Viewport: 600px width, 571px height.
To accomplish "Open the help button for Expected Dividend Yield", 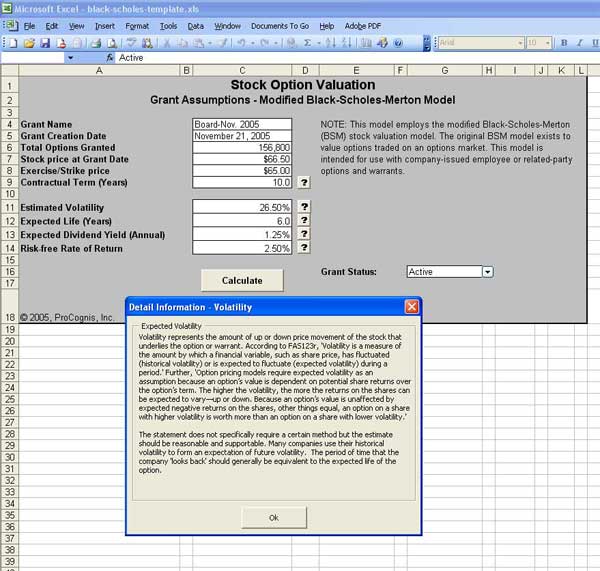I will 304,234.
